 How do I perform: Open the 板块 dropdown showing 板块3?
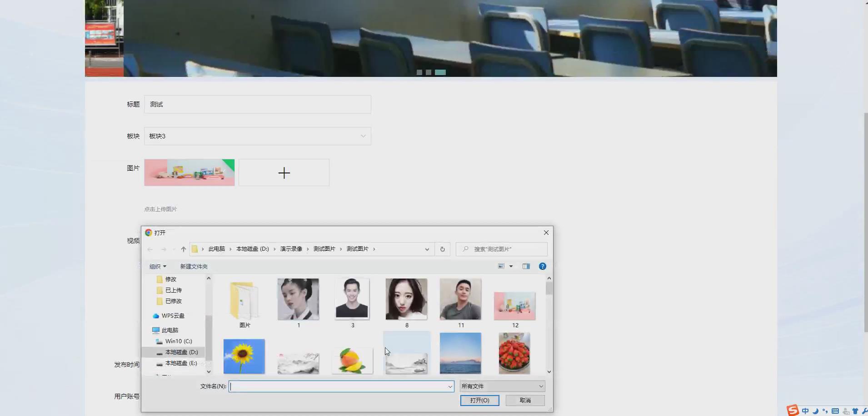tap(258, 136)
